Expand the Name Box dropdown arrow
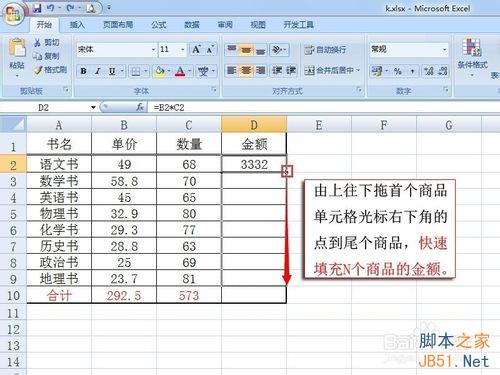 click(x=93, y=107)
